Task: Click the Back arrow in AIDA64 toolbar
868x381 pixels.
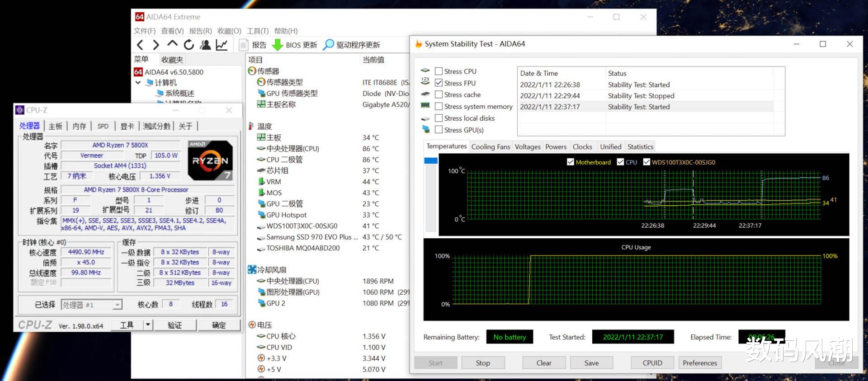Action: point(140,45)
